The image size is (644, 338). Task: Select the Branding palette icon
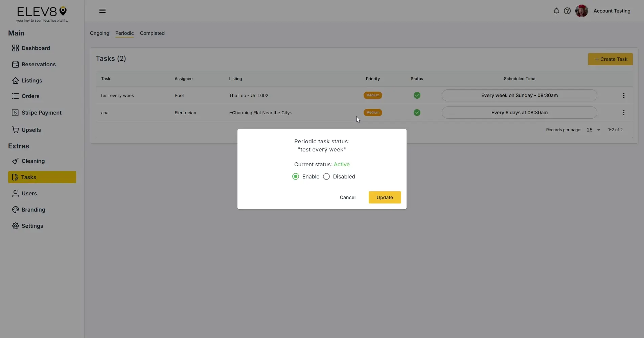16,210
